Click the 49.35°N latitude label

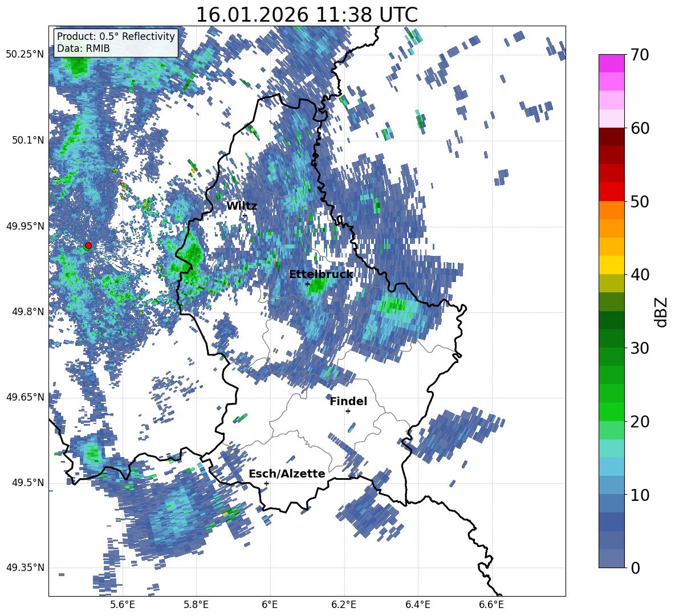(x=25, y=568)
